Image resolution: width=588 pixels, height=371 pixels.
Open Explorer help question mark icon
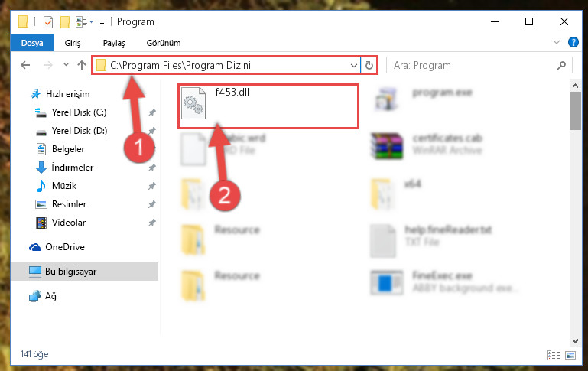coord(573,42)
